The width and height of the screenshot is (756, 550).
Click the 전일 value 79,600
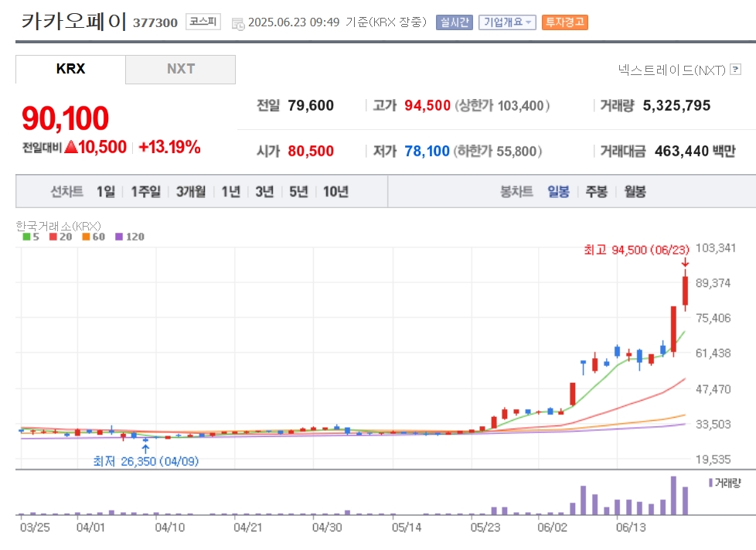click(x=311, y=105)
